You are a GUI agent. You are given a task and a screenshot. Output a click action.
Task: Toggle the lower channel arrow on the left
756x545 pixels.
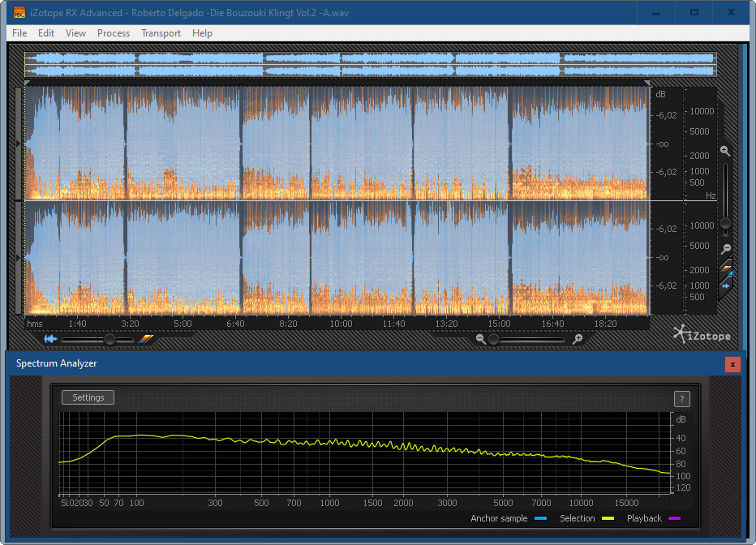click(19, 257)
